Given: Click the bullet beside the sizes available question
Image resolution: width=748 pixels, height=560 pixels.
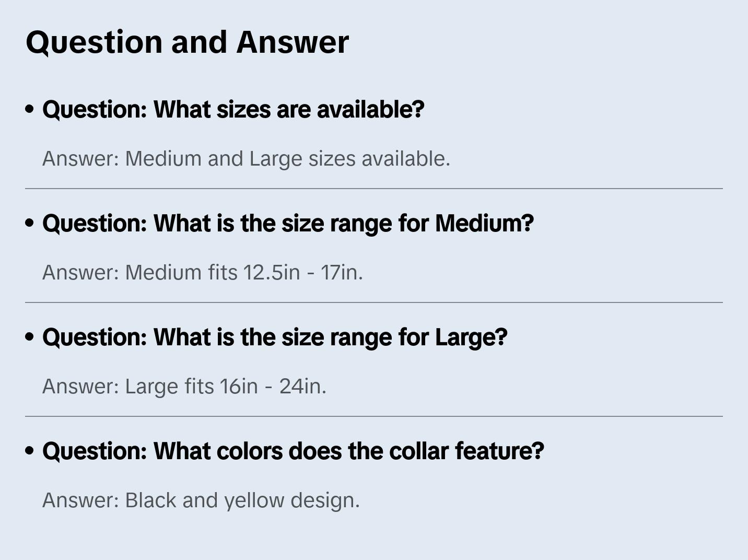Looking at the screenshot, I should (30, 109).
